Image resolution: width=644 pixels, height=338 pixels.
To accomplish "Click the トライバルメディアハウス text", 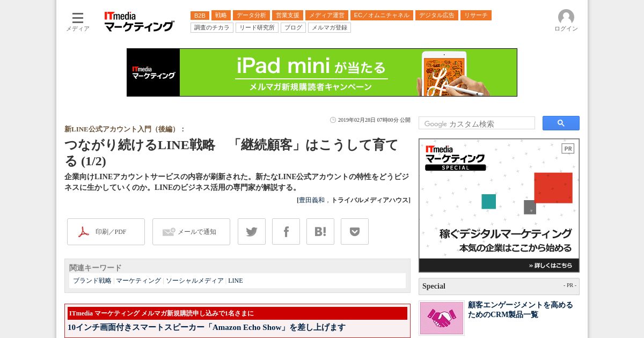I will 370,200.
